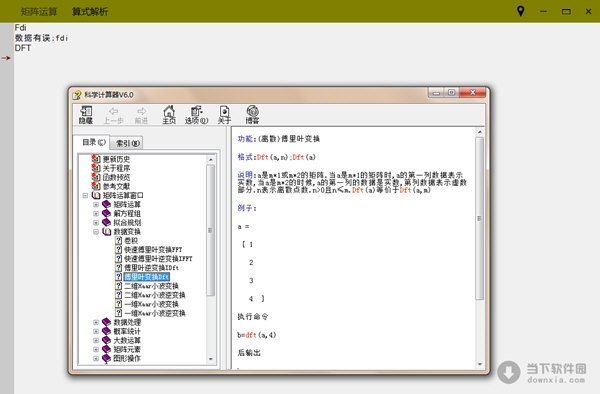Open the 博客 (Blog) toolbar icon

coord(252,115)
